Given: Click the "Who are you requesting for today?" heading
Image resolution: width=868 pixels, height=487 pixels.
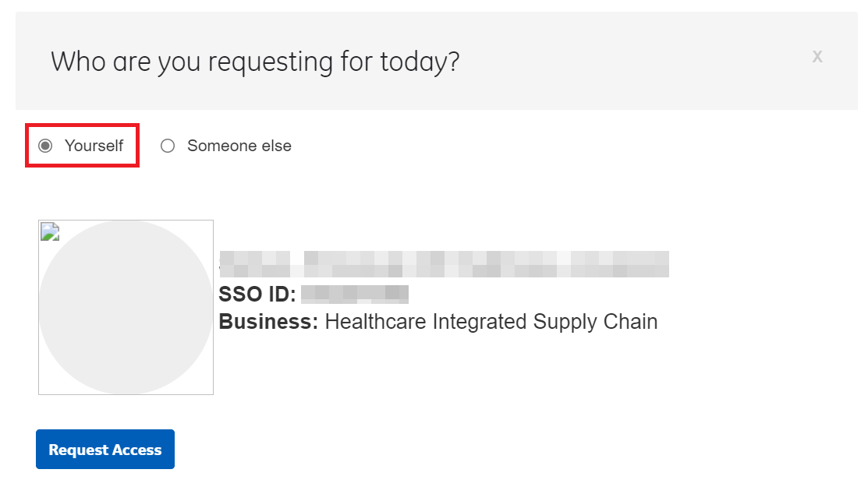Looking at the screenshot, I should (x=255, y=61).
